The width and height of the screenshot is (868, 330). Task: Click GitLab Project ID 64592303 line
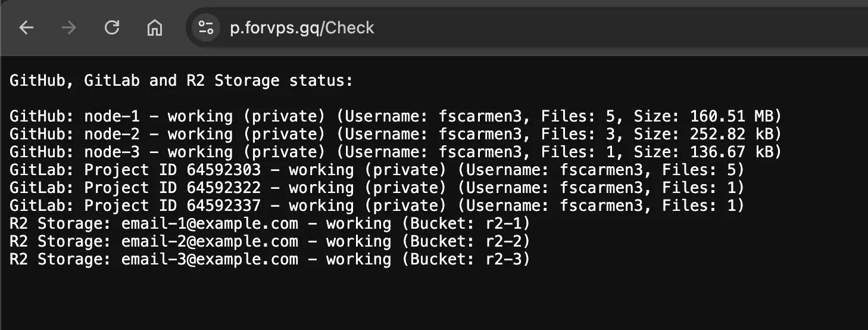[377, 170]
